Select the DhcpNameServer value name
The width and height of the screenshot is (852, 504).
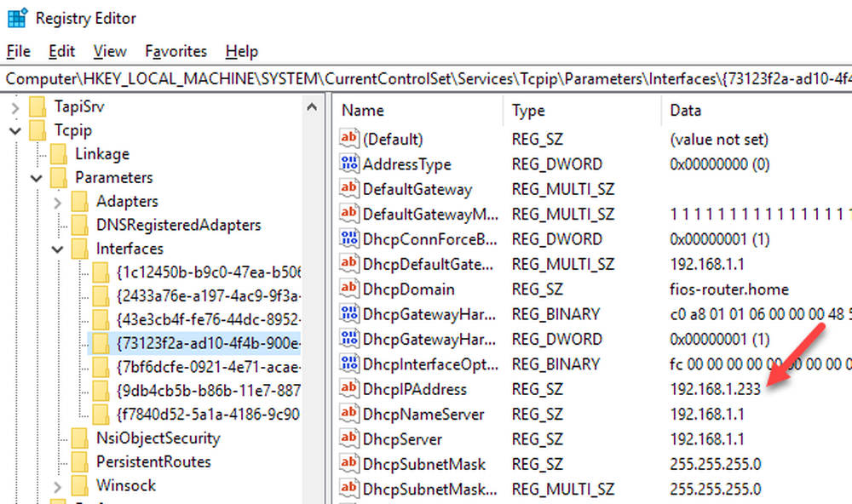(423, 415)
